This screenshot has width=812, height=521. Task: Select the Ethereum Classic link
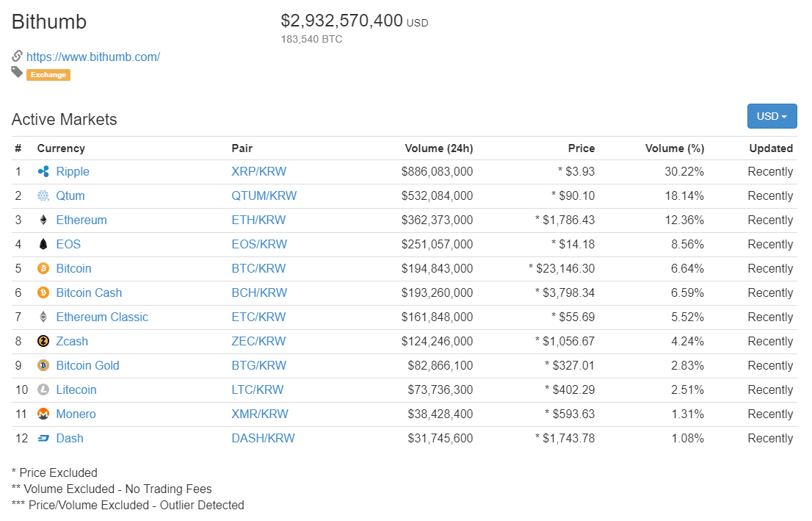point(102,317)
